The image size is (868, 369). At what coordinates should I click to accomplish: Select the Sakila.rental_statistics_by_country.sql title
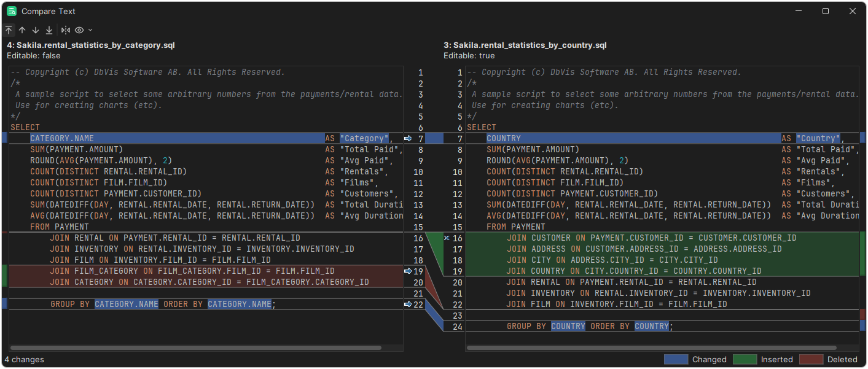[525, 45]
